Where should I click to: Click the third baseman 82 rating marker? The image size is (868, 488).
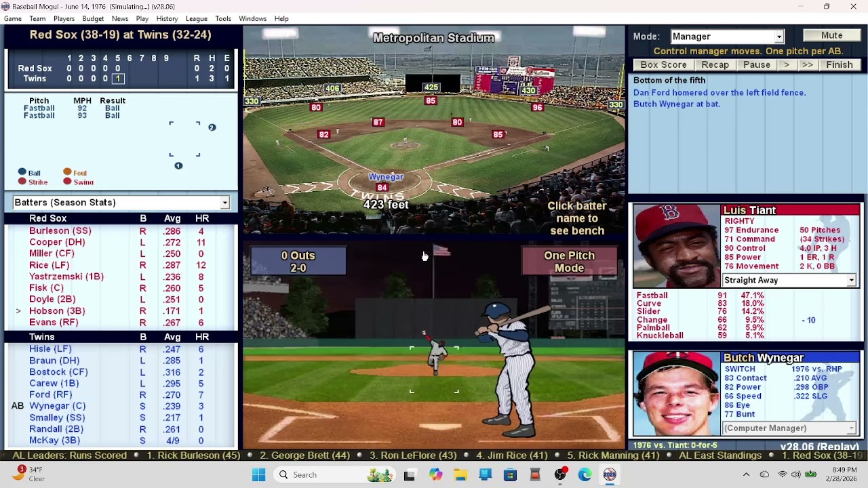pyautogui.click(x=323, y=134)
